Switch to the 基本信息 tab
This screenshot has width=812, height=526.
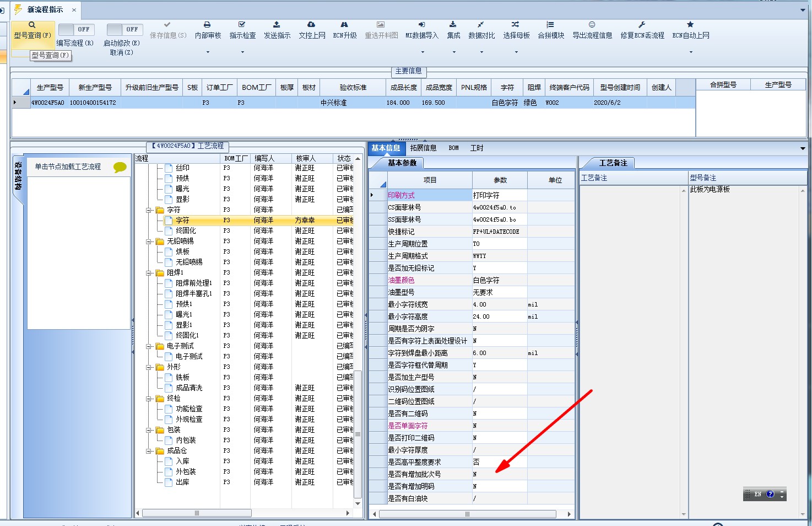(x=386, y=148)
